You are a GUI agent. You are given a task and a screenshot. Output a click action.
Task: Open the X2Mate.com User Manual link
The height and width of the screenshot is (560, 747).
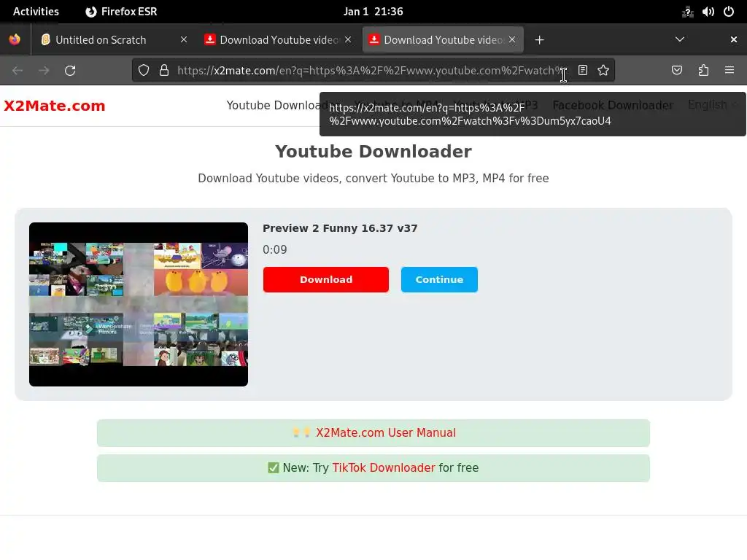[386, 432]
